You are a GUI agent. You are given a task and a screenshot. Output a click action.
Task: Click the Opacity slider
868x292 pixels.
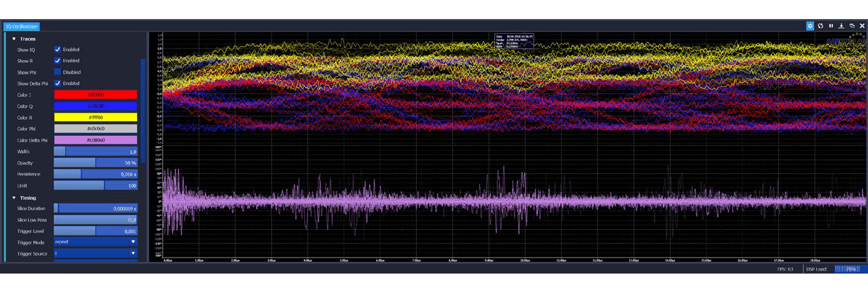(95, 163)
